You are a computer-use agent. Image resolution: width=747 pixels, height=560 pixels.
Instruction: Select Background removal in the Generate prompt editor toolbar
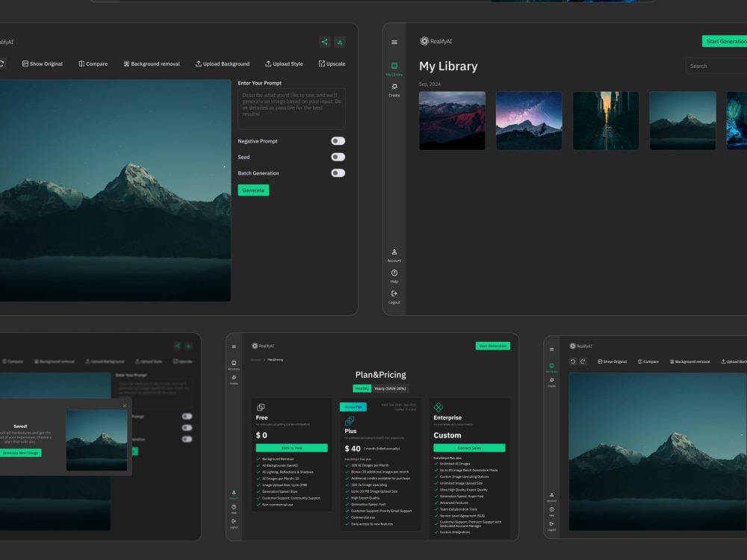coord(152,63)
